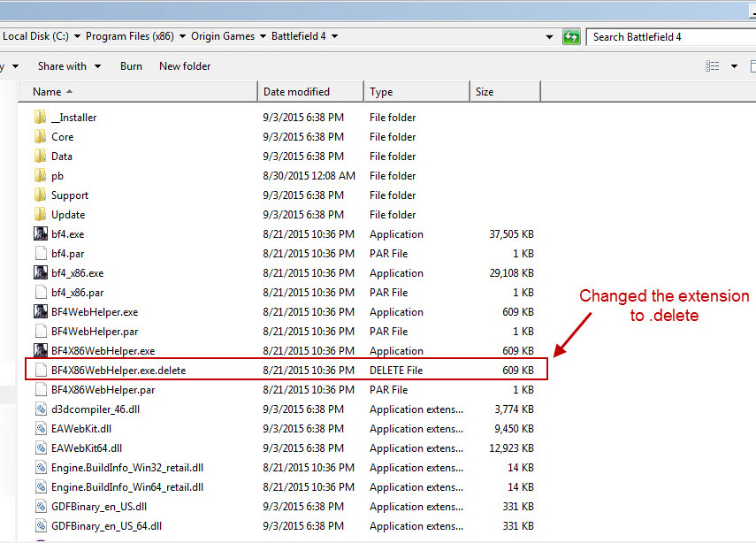Click the Update folder icon

[x=41, y=215]
